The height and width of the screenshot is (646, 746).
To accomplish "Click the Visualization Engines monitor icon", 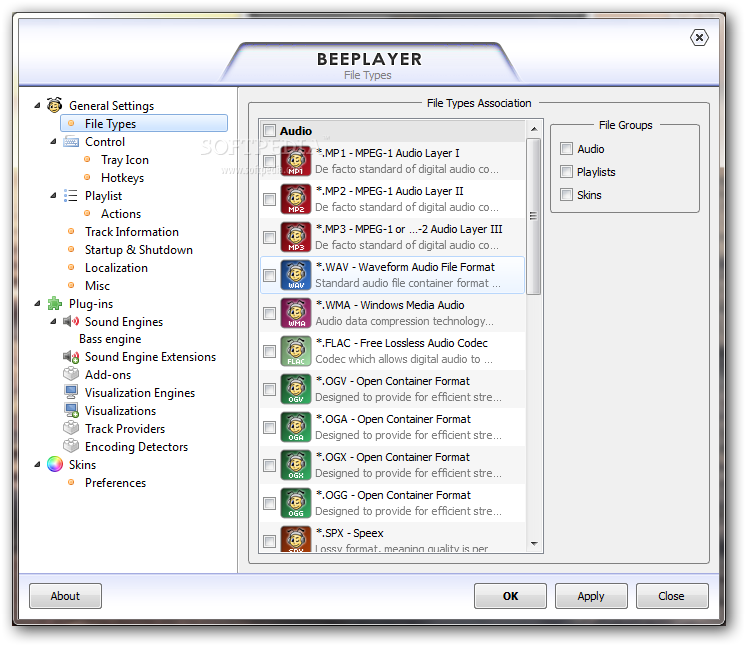I will click(71, 392).
